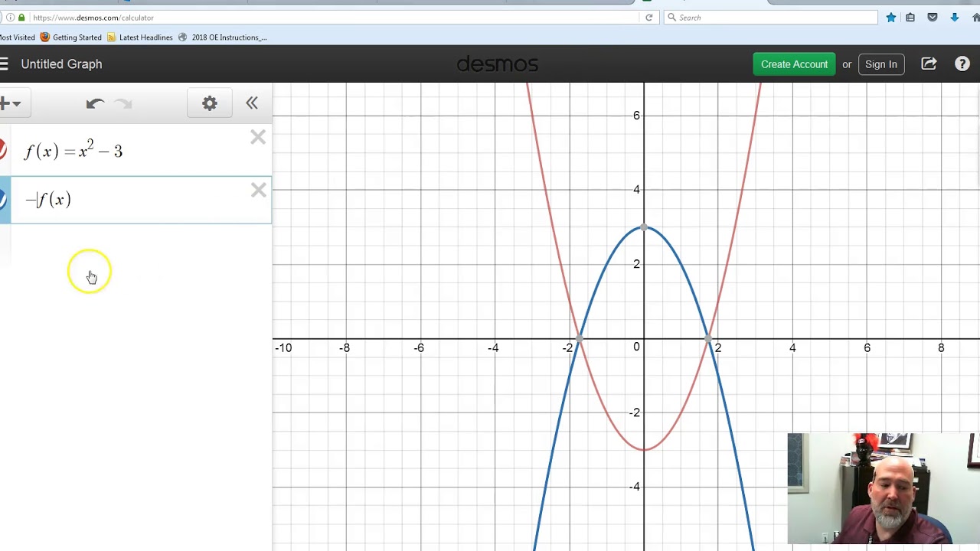Open the Desmos hamburger menu
Image resolution: width=980 pixels, height=551 pixels.
[3, 64]
